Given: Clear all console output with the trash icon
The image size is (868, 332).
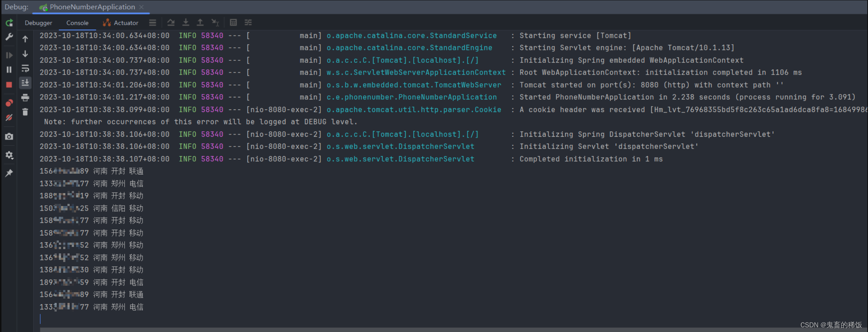Looking at the screenshot, I should coord(25,112).
